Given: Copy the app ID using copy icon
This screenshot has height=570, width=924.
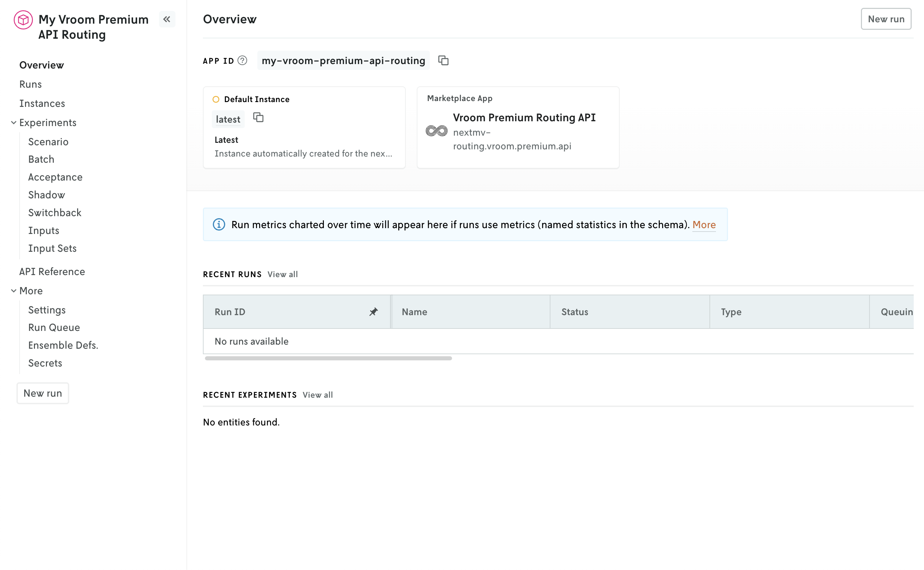Looking at the screenshot, I should click(443, 60).
